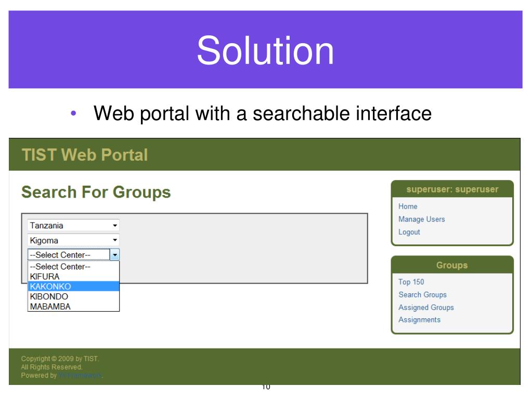This screenshot has width=532, height=399.
Task: Select MABAMBA from the center list
Action: [73, 306]
